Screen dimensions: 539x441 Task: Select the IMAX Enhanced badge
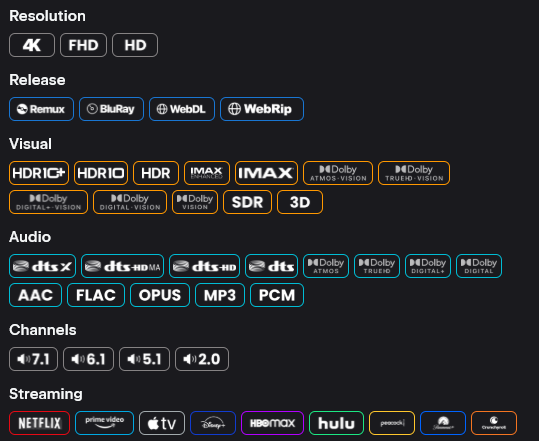(207, 173)
